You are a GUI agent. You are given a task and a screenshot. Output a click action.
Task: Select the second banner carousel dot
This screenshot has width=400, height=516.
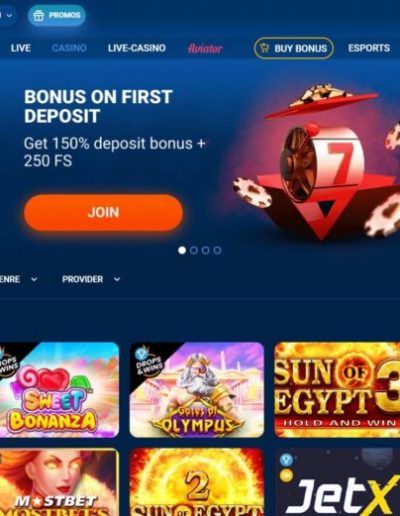click(194, 250)
